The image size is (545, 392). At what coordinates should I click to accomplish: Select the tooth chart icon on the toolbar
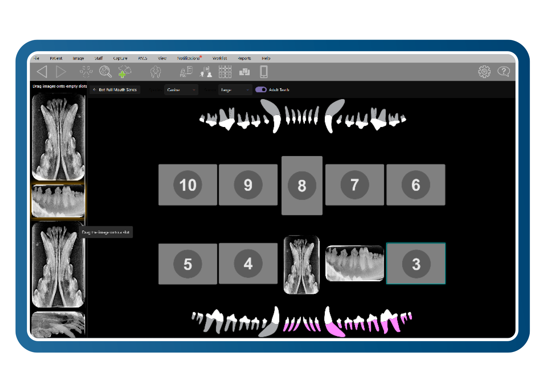tap(156, 72)
